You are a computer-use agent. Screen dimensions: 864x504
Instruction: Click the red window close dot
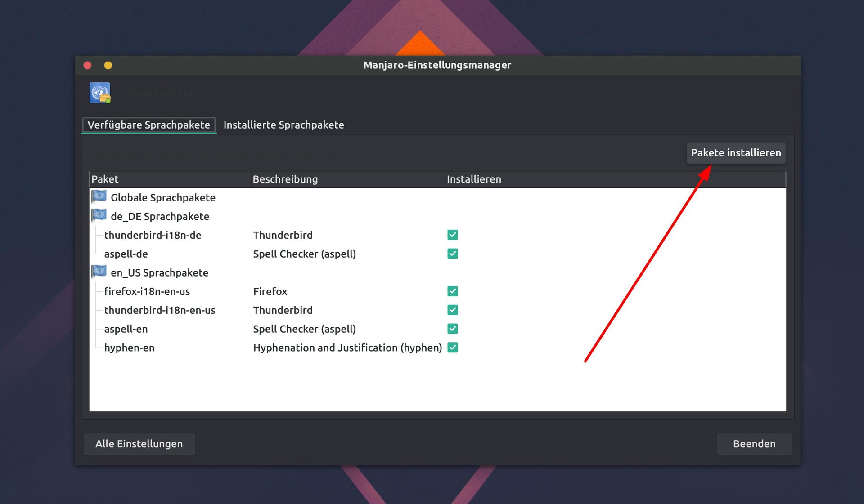(88, 66)
